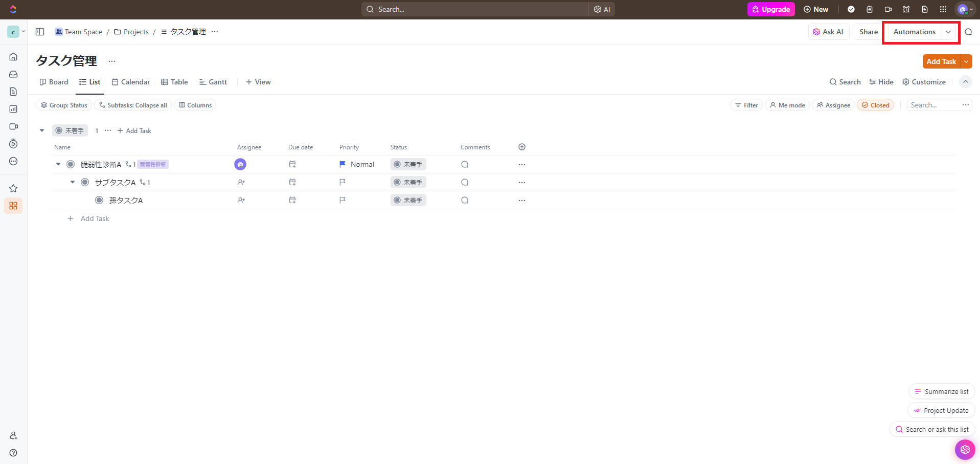
Task: Assign someone to サブタスクA
Action: [241, 182]
